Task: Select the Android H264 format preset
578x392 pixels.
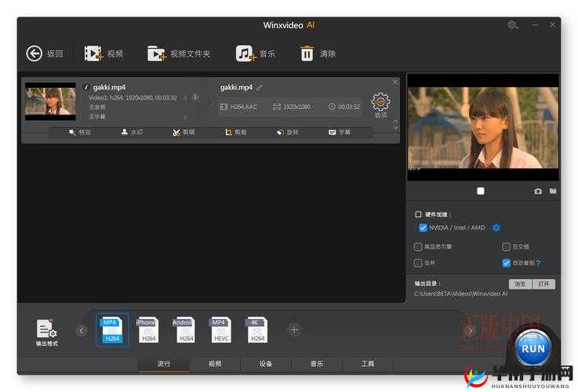Action: click(x=184, y=330)
